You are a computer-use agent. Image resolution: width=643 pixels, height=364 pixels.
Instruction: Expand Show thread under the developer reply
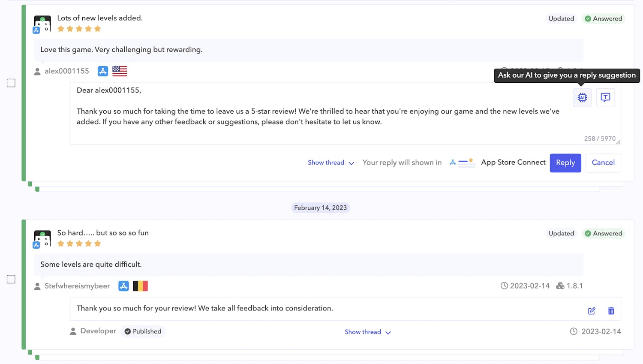click(367, 332)
